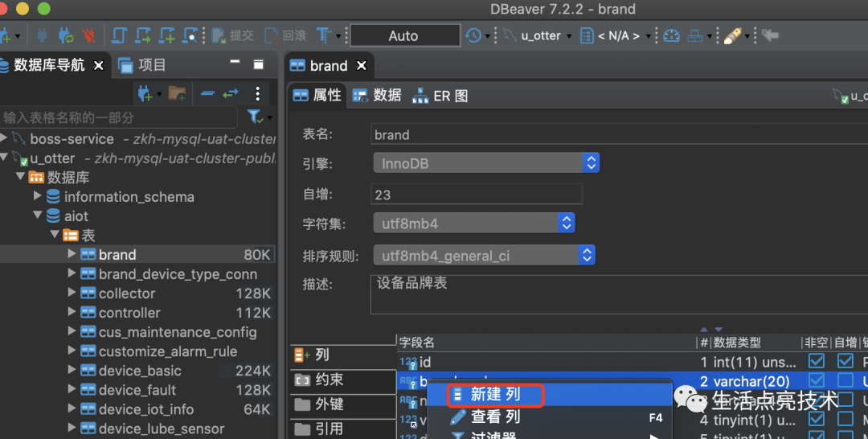The height and width of the screenshot is (439, 868).
Task: Switch to the 项目 projects tab
Action: pyautogui.click(x=141, y=65)
